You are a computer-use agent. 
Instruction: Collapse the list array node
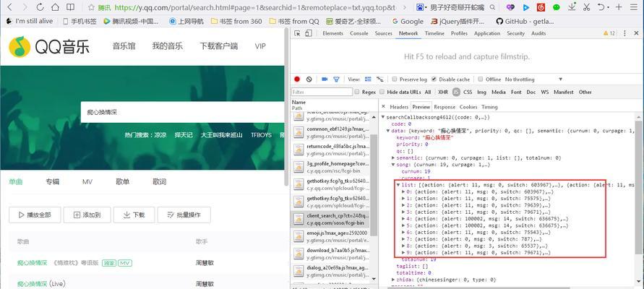(x=398, y=185)
